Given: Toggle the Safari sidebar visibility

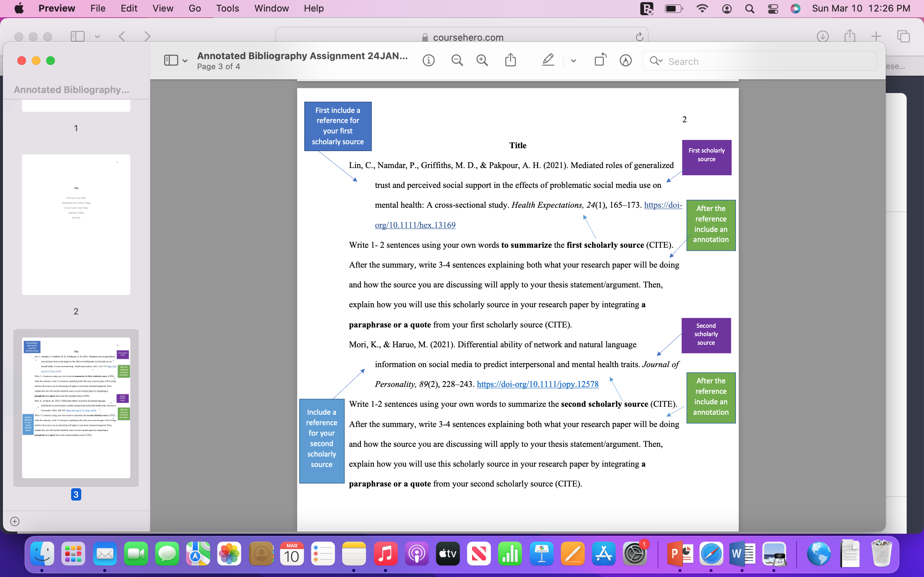Looking at the screenshot, I should (x=78, y=36).
